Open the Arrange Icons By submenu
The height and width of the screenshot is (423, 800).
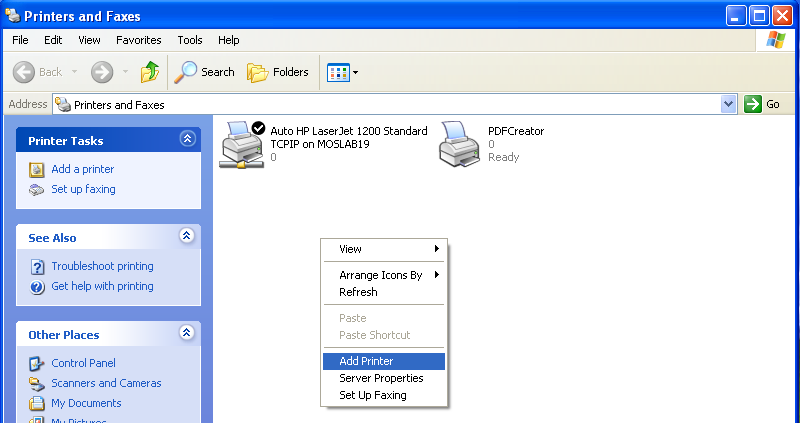[384, 275]
